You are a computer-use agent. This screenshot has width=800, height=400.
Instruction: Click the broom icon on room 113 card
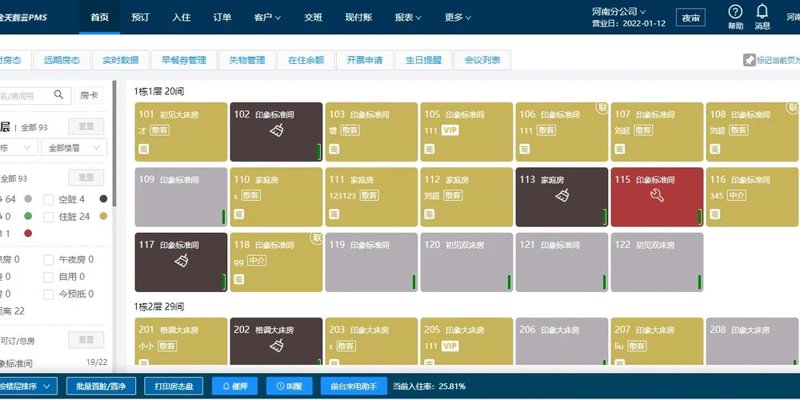click(x=562, y=195)
